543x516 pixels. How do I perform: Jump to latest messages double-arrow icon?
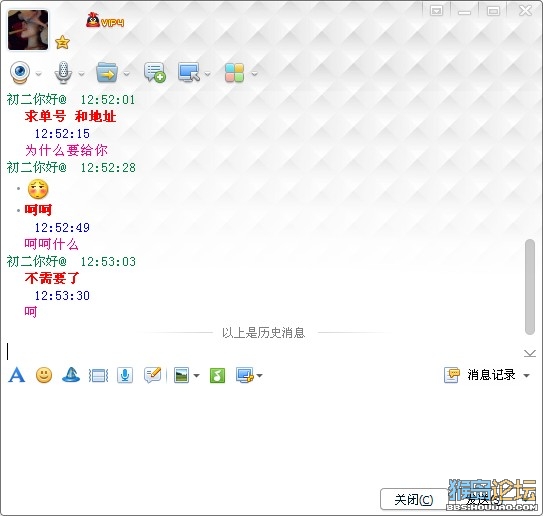click(x=530, y=353)
